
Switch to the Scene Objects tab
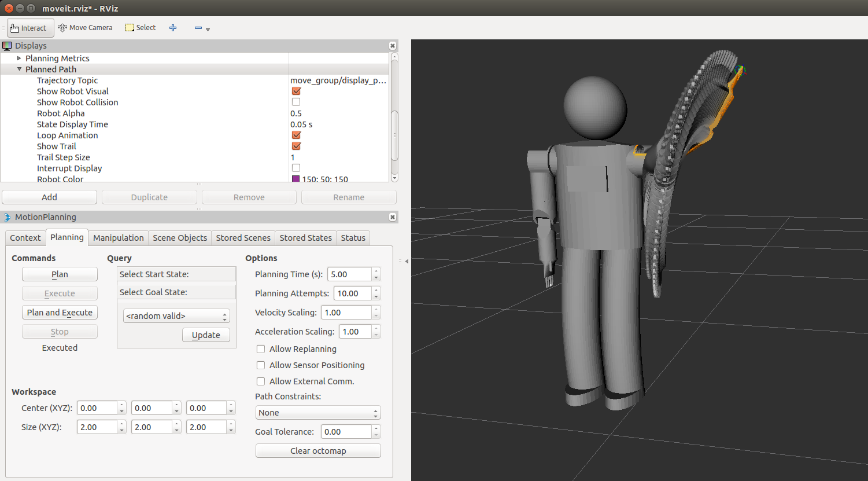coord(180,238)
